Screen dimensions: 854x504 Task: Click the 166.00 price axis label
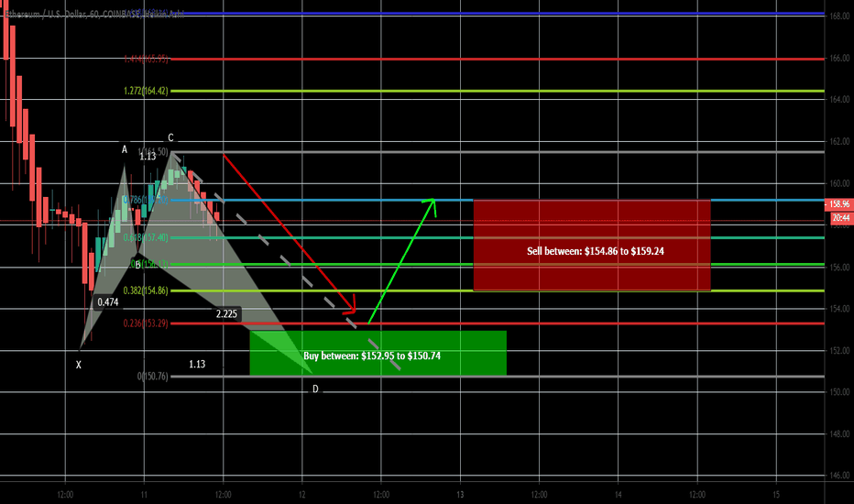[839, 58]
